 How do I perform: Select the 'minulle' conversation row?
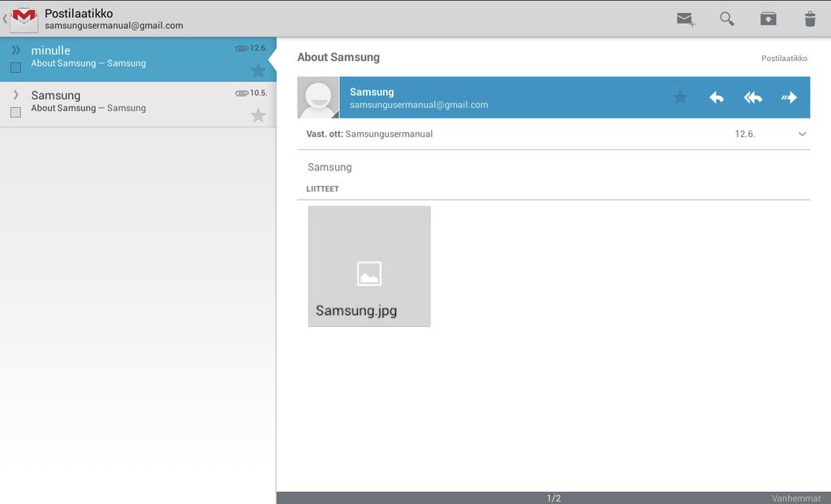(x=138, y=59)
